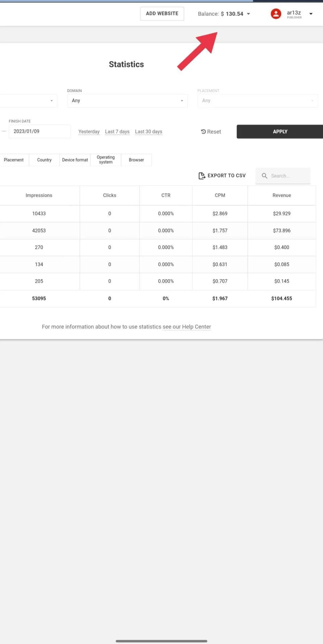This screenshot has height=644, width=323.
Task: Select the Yesterday date shortcut
Action: 89,132
